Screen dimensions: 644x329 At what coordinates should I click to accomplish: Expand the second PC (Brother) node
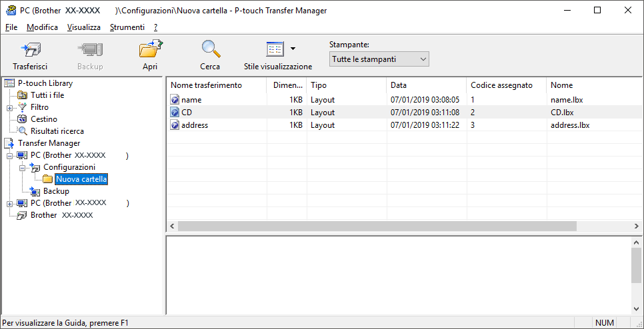(10, 204)
